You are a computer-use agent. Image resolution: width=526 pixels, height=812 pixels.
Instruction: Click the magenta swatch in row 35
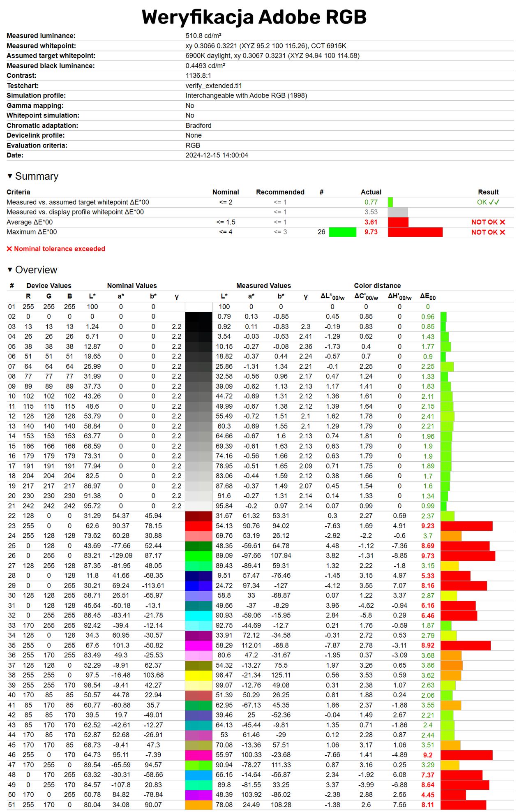click(198, 645)
